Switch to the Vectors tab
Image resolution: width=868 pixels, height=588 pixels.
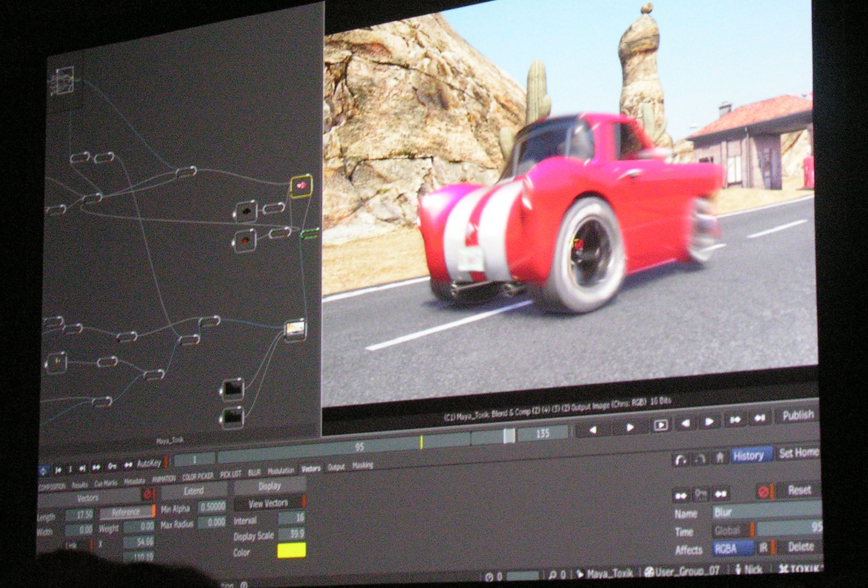(x=311, y=469)
